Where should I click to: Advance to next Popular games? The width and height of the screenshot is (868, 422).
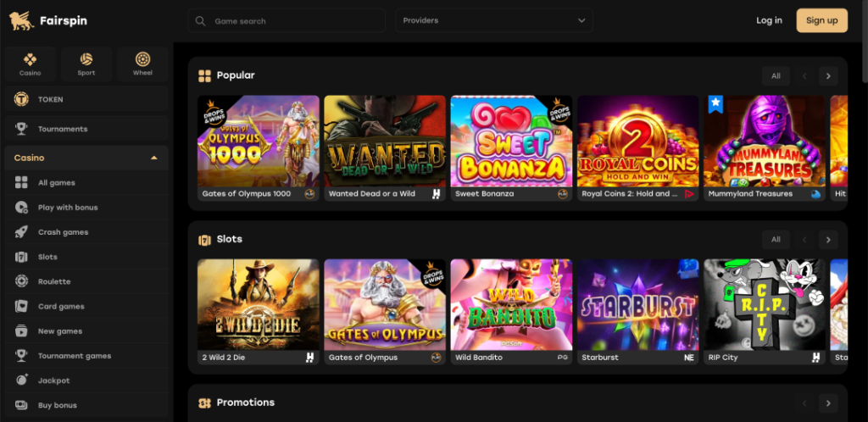(x=828, y=75)
